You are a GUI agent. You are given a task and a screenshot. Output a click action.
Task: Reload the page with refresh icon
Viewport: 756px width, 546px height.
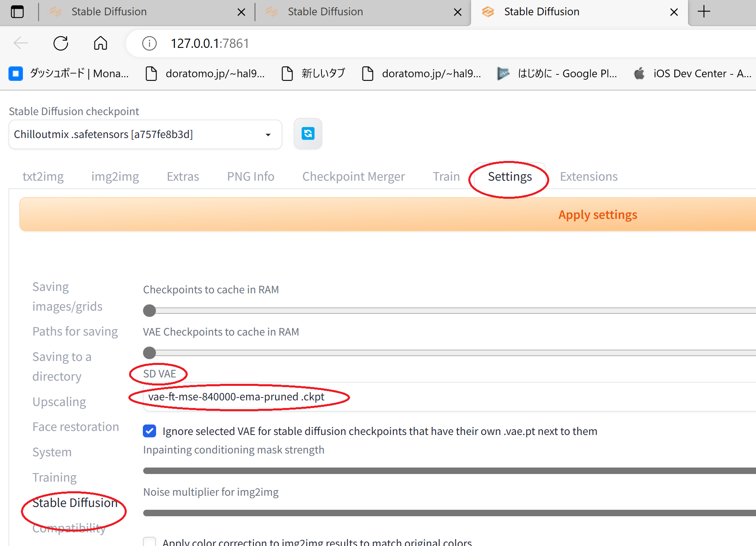click(x=61, y=43)
